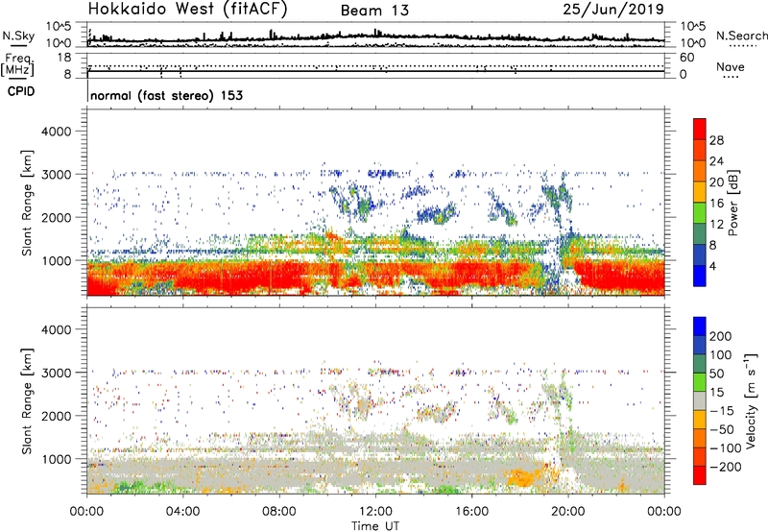768x532 pixels.
Task: Click the blue bottom segment of the Power color bar
Action: click(700, 276)
